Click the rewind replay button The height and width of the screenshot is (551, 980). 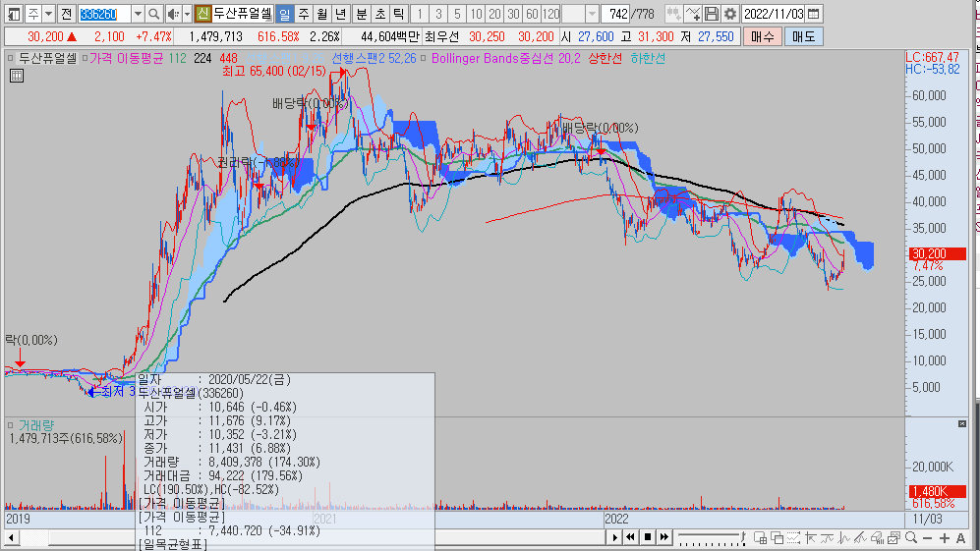[x=630, y=537]
